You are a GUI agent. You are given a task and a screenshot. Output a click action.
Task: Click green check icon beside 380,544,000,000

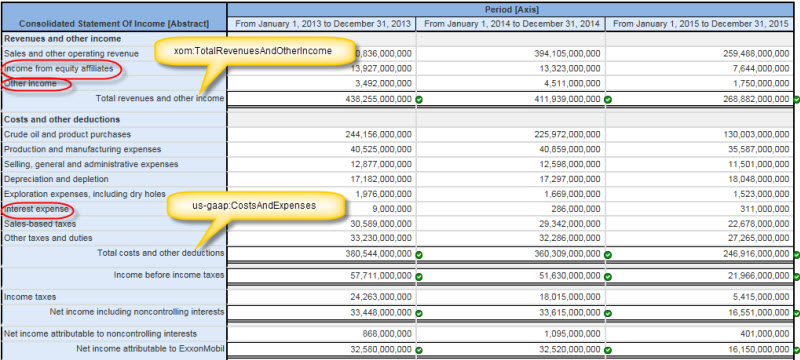click(419, 254)
